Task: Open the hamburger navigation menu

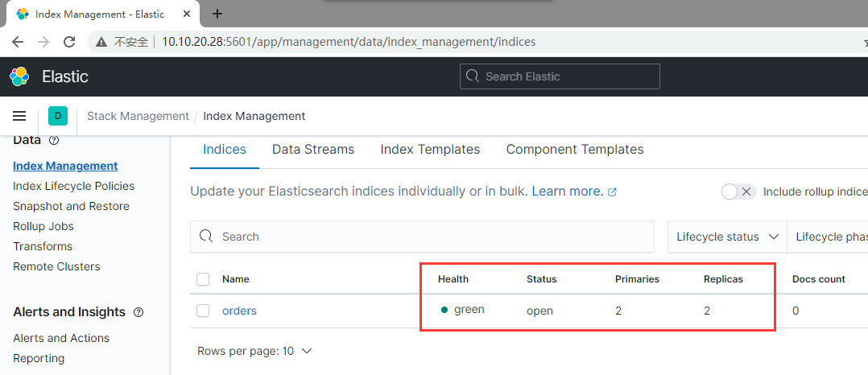Action: tap(19, 116)
